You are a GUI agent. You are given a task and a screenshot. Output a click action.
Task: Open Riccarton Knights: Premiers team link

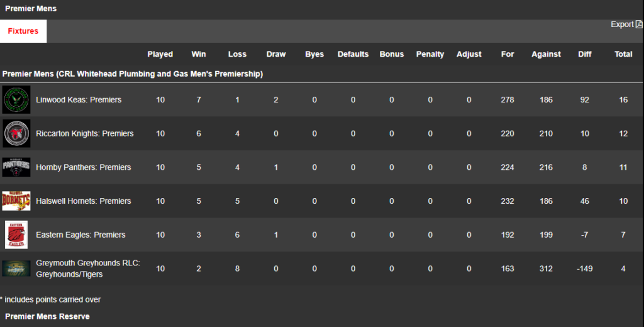[x=85, y=133]
